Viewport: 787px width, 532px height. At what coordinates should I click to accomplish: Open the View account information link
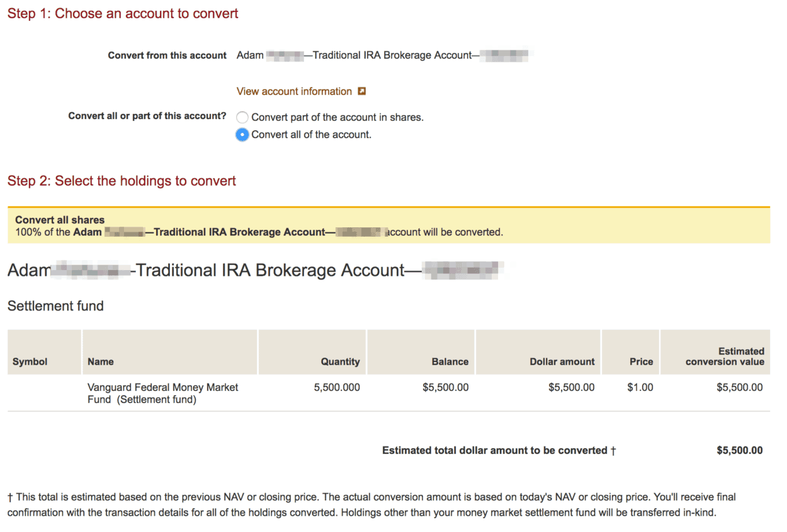tap(293, 91)
